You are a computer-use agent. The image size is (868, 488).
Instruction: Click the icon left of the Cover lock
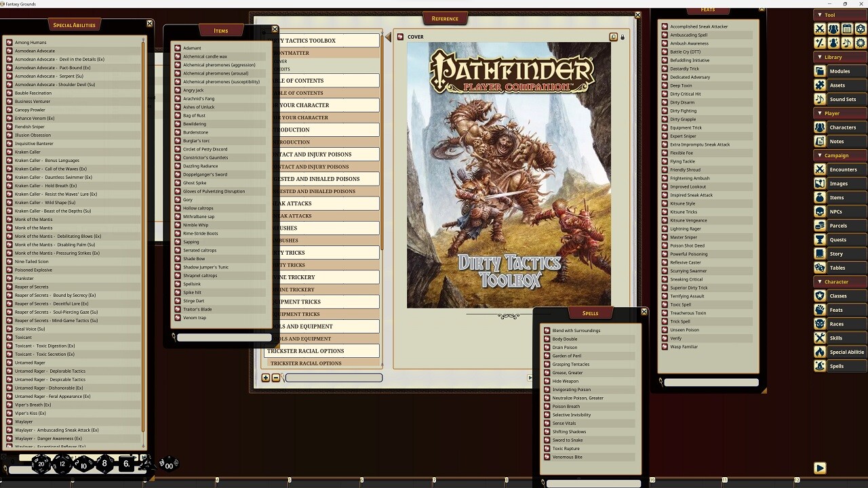(x=614, y=37)
